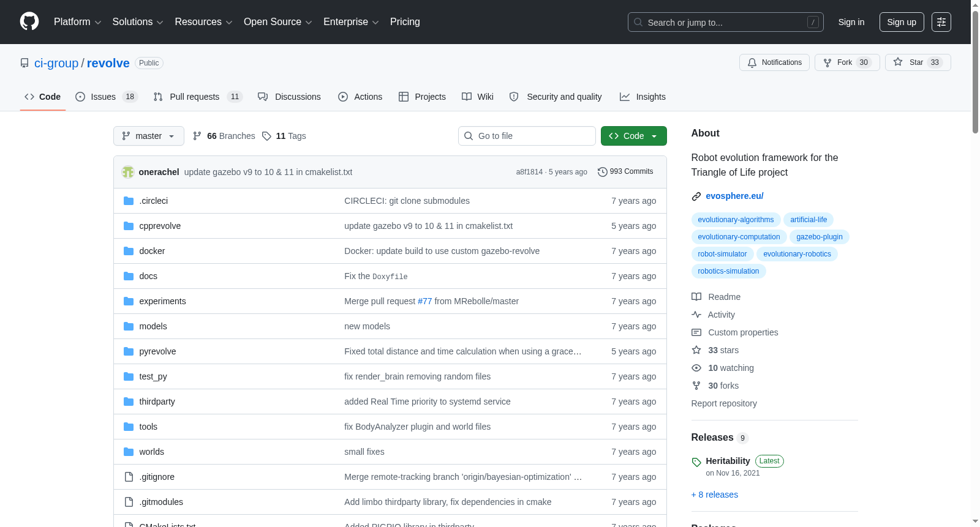This screenshot has height=527, width=980.
Task: Click the experiments folder icon
Action: [129, 301]
